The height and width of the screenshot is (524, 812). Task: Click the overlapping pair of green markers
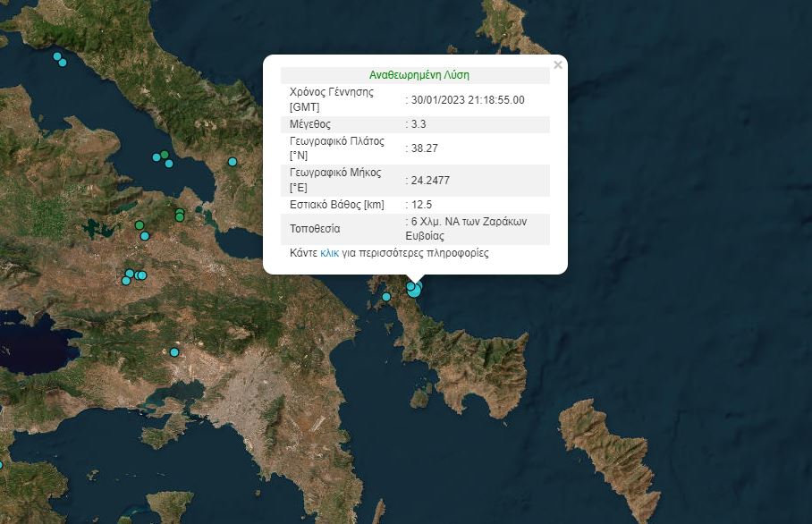click(180, 215)
